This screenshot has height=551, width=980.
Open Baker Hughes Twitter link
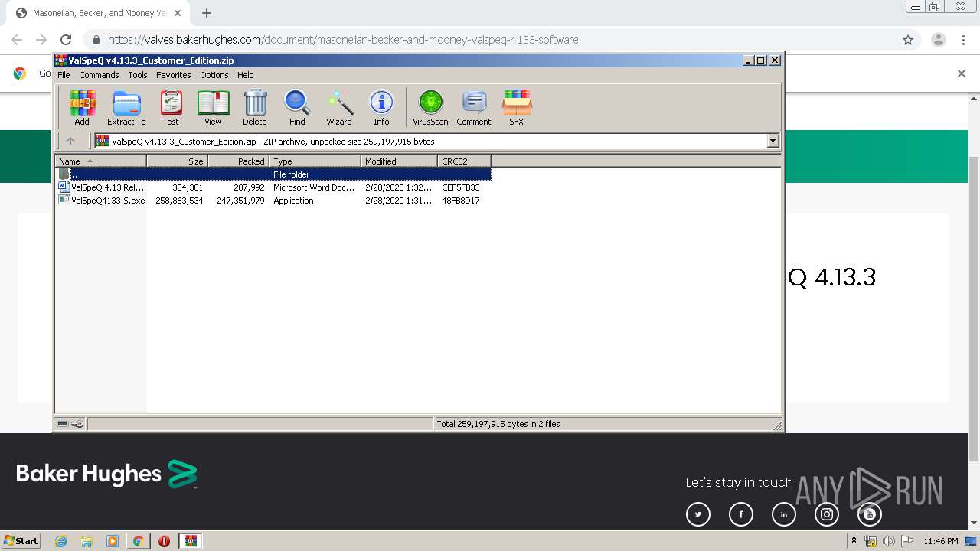pyautogui.click(x=698, y=514)
